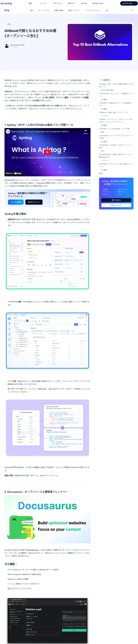The height and width of the screenshot is (644, 138).
Task: Click Emmanuel Mumba's author avatar
Action: 7,46
